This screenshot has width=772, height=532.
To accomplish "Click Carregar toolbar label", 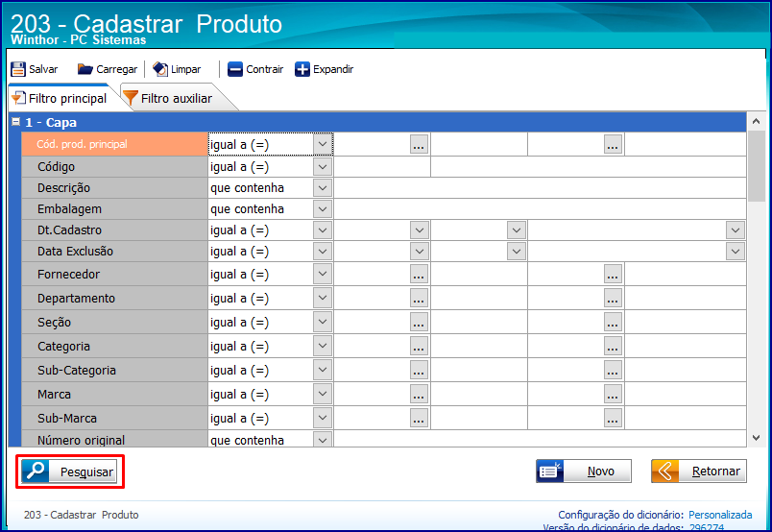I will (x=117, y=69).
